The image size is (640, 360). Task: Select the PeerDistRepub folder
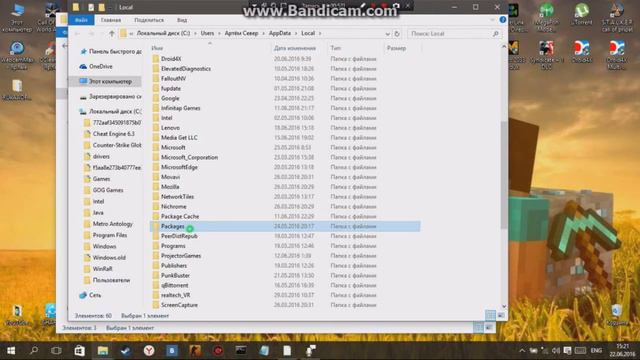click(x=179, y=236)
